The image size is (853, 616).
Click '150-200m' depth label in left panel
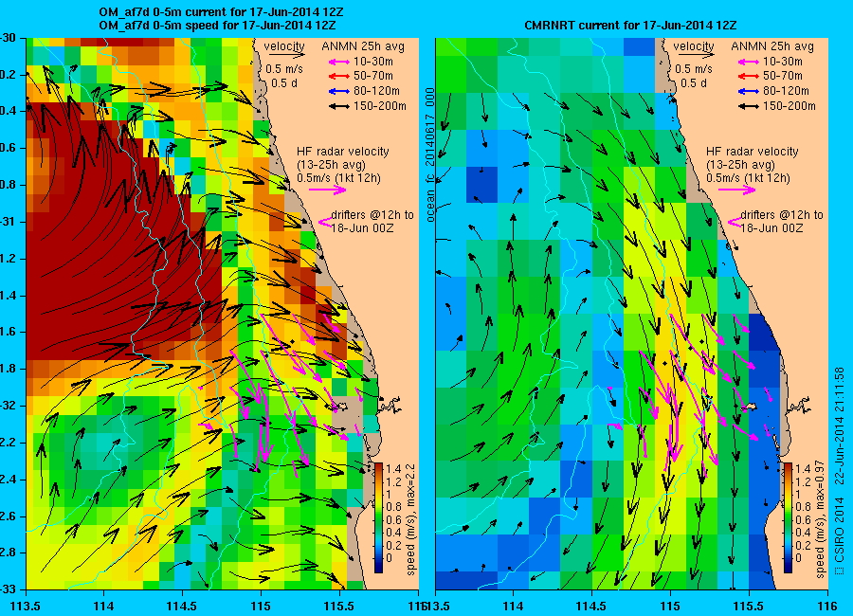[380, 106]
